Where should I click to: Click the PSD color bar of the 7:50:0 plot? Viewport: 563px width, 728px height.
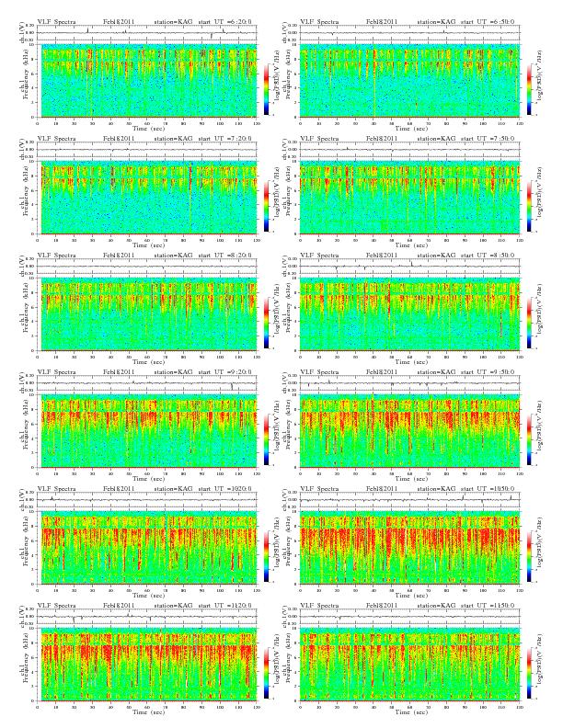point(529,206)
